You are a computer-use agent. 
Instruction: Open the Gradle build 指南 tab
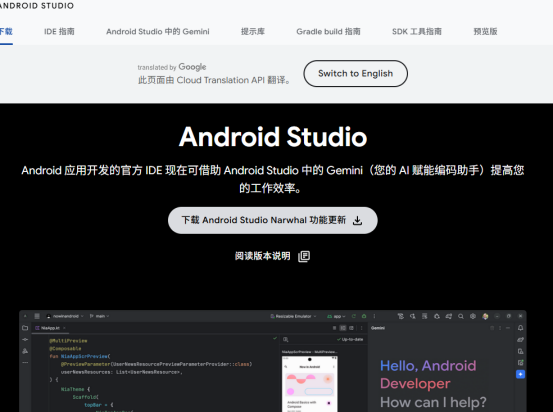coord(328,32)
